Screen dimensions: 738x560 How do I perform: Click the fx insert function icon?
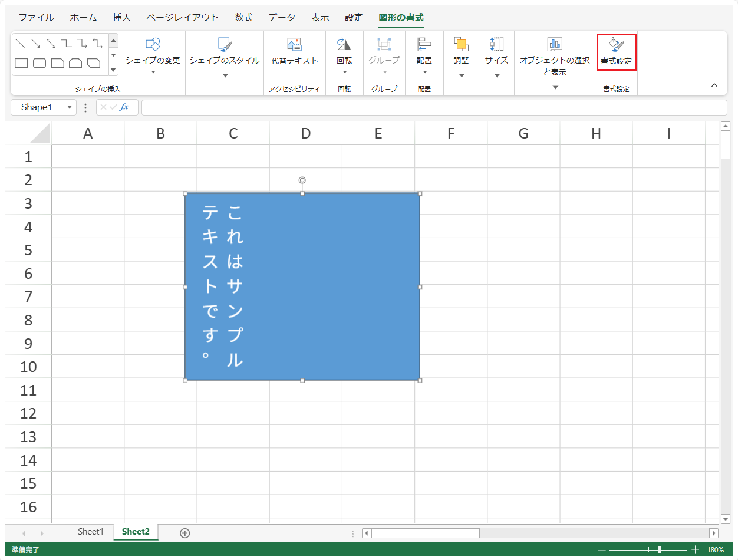124,107
